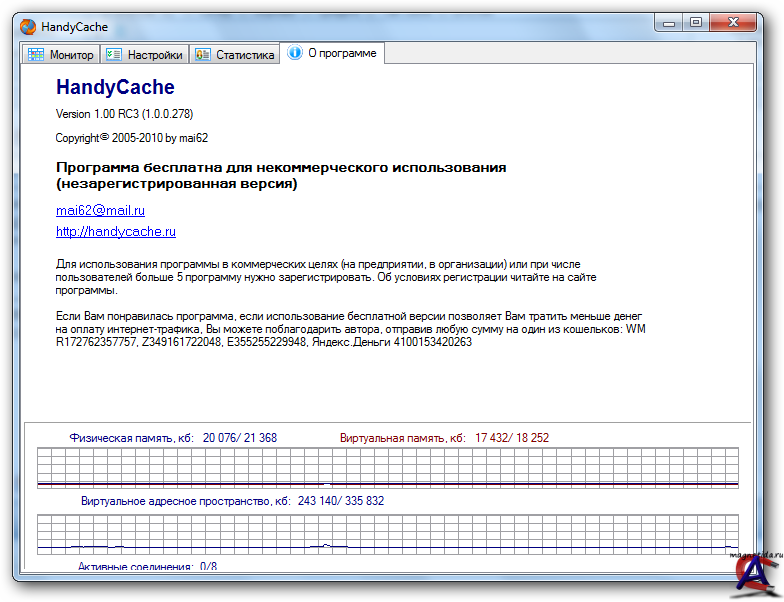Click the HandyCache app icon in title bar

[29, 26]
